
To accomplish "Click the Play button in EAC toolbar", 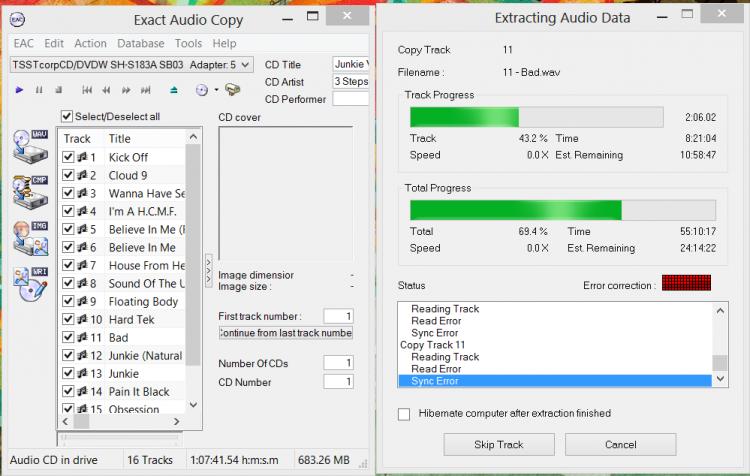I will pyautogui.click(x=19, y=90).
